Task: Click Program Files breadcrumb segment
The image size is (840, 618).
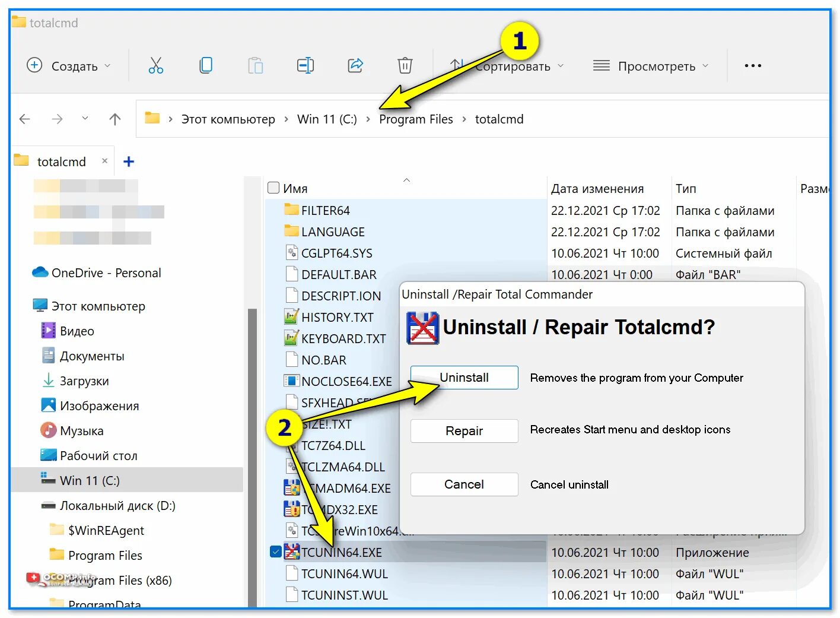Action: point(416,119)
